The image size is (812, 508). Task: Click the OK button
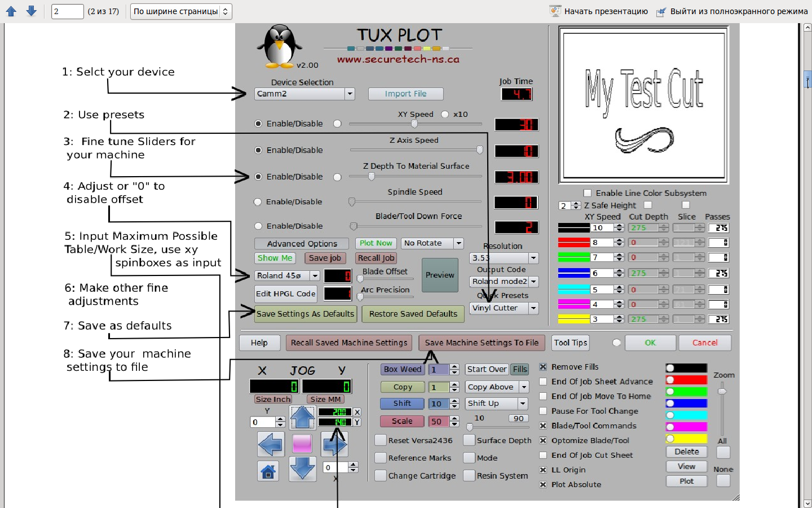coord(650,343)
